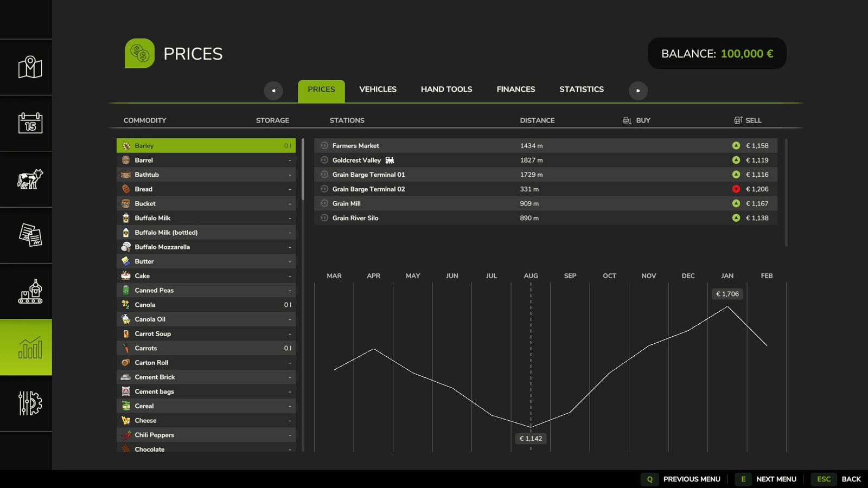
Task: Go to next tab with right arrow
Action: coord(638,91)
